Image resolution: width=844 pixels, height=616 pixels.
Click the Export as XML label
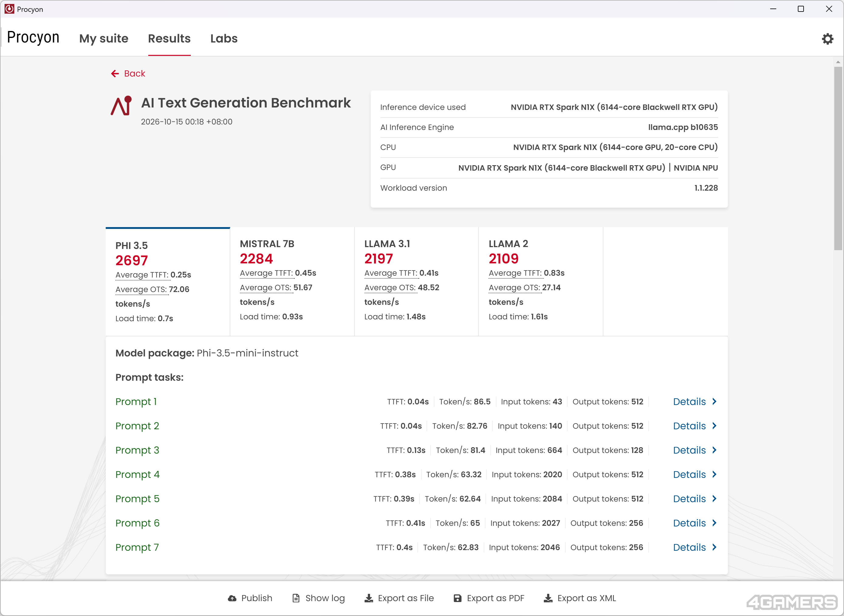coord(587,598)
